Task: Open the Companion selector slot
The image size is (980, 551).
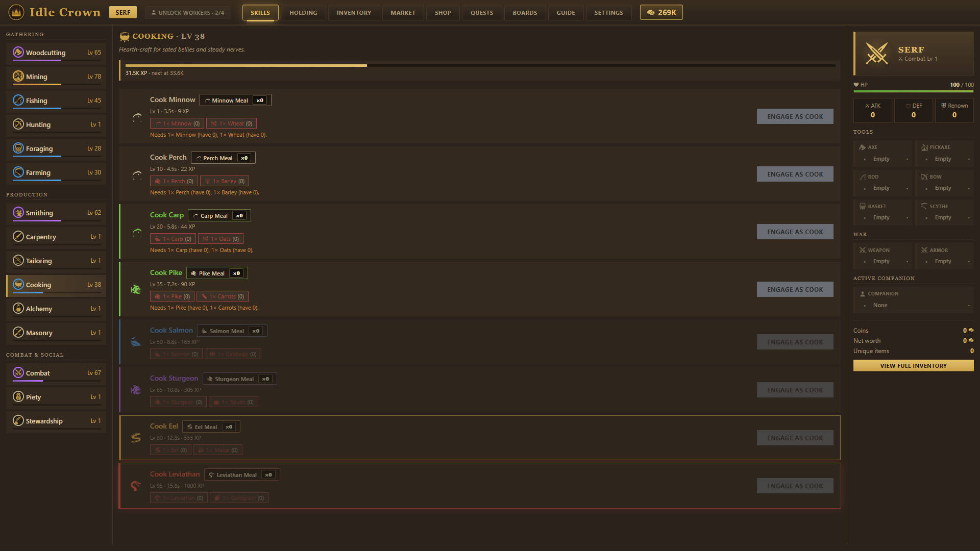Action: point(914,299)
